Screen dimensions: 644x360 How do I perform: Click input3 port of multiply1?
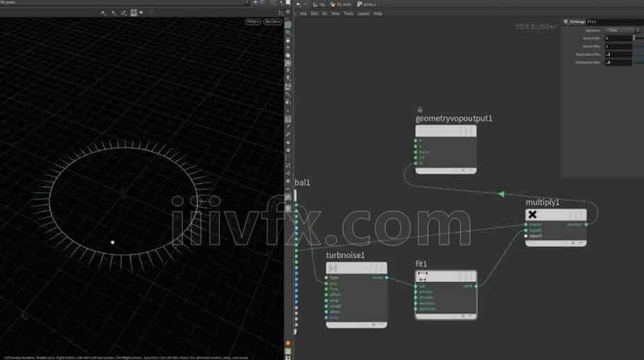tap(526, 236)
